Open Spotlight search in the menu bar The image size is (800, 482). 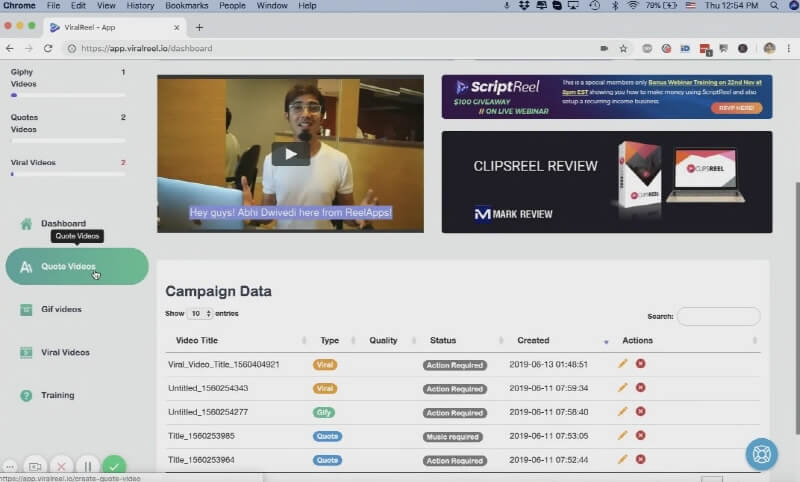(774, 6)
